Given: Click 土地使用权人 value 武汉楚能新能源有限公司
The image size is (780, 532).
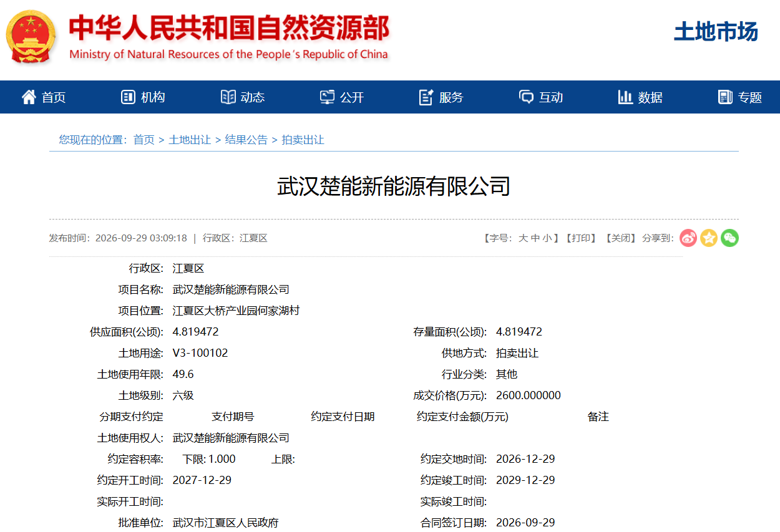Looking at the screenshot, I should (x=231, y=438).
